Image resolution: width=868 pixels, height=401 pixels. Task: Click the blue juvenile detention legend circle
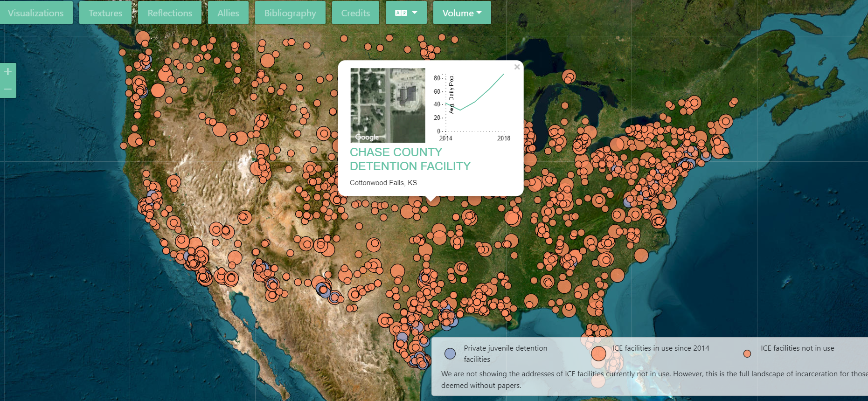[450, 353]
